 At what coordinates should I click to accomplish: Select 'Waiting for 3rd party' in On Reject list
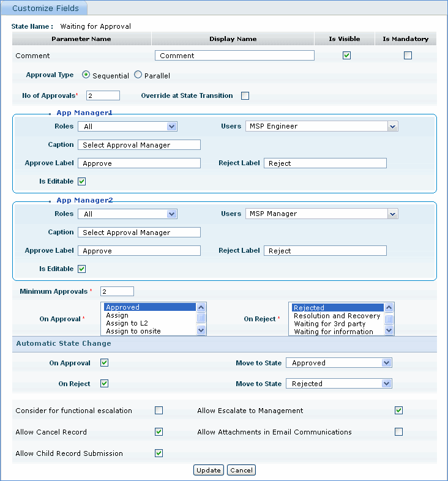[329, 324]
